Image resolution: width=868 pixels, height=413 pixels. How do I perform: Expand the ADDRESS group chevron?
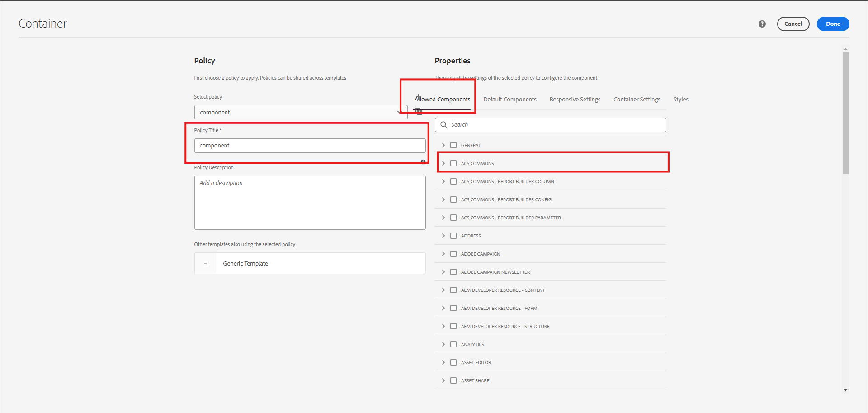click(443, 236)
